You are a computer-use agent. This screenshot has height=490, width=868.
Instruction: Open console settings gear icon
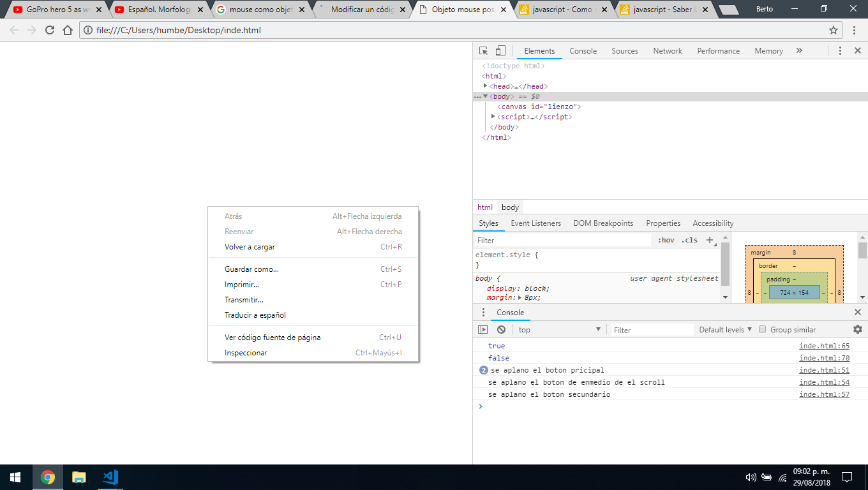[x=858, y=330]
